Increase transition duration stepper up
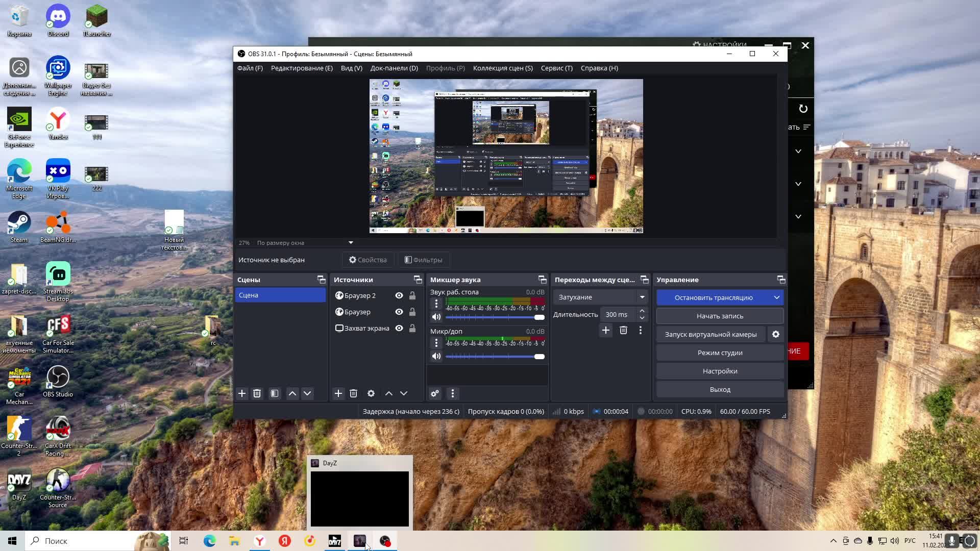Image resolution: width=980 pixels, height=551 pixels. (x=642, y=311)
